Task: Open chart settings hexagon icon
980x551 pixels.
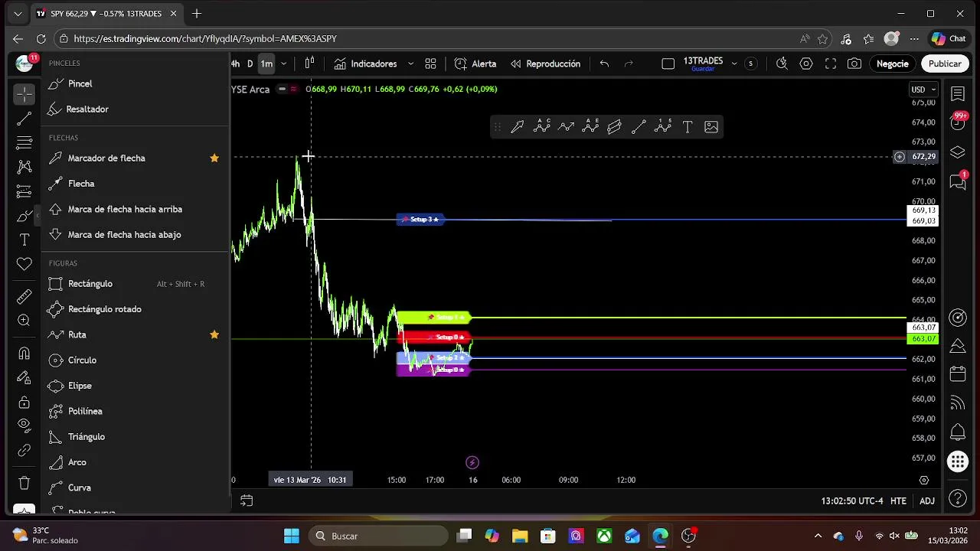Action: [806, 64]
